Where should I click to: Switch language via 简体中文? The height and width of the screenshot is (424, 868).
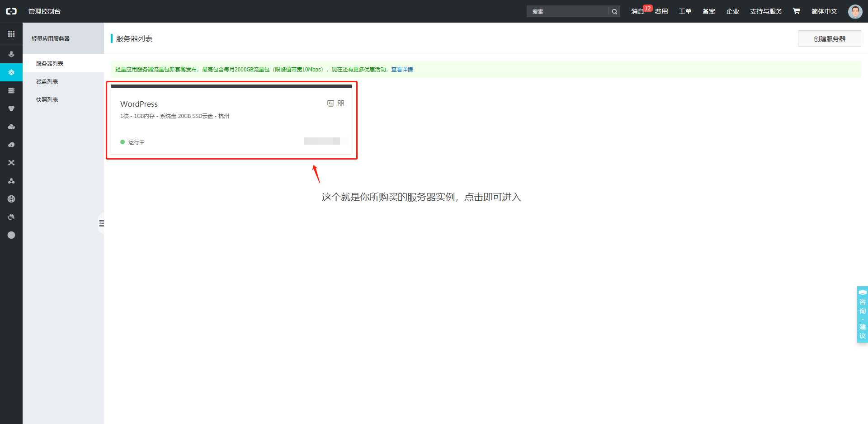click(x=824, y=11)
